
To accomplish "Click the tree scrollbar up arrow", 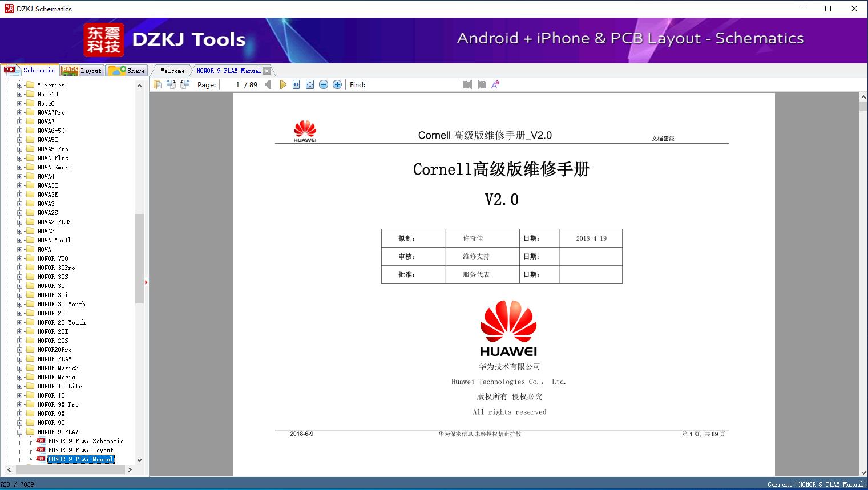I will pyautogui.click(x=139, y=86).
